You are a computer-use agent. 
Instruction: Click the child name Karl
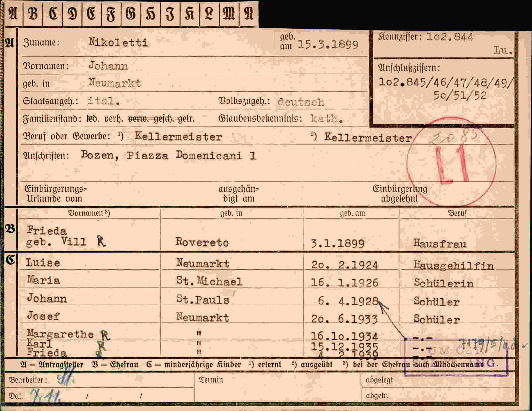[x=39, y=343]
